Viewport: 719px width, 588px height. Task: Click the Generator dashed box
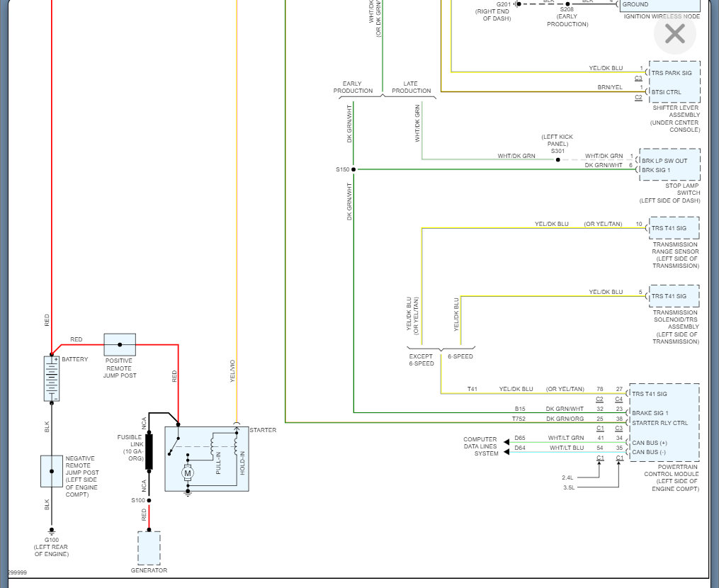(149, 548)
